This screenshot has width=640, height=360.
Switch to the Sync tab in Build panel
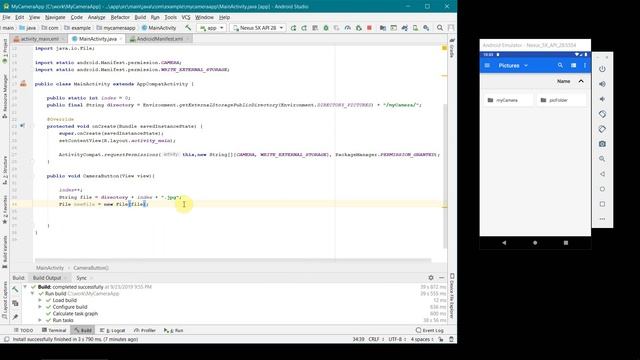[82, 278]
